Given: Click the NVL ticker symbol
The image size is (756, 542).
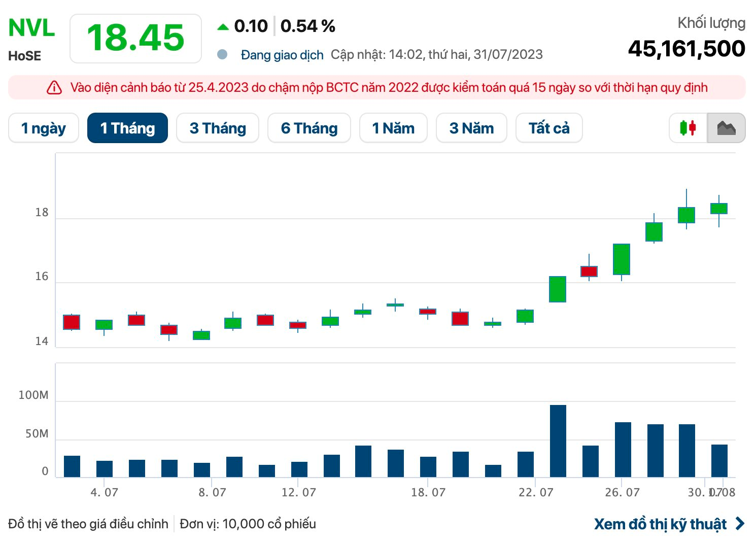Looking at the screenshot, I should point(31,28).
